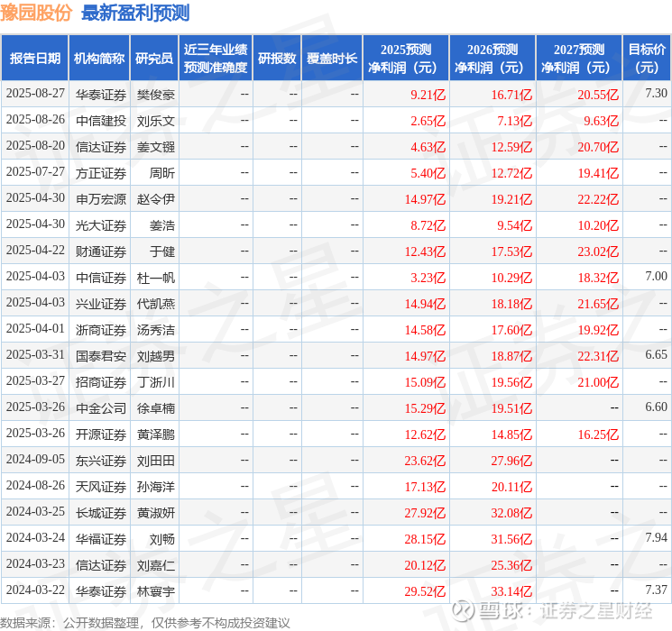Click 21.65亿 forecast value
Screen dimensions: 672x631
tap(598, 304)
